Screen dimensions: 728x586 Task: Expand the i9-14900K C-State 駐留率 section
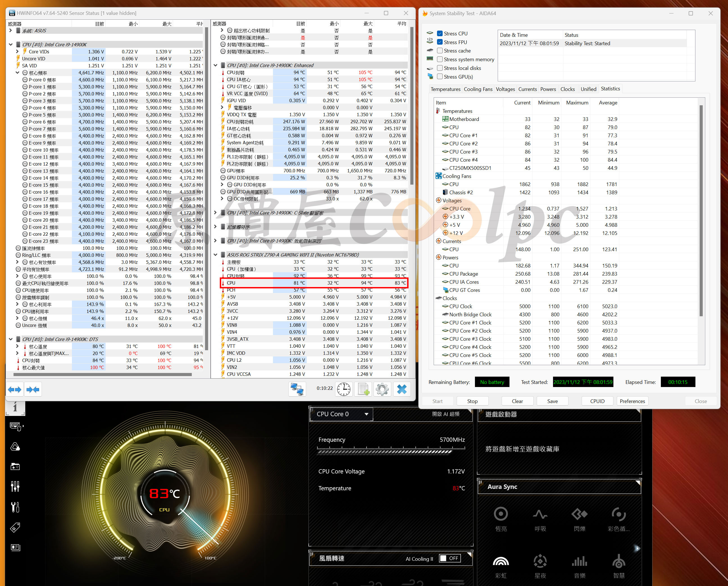215,213
